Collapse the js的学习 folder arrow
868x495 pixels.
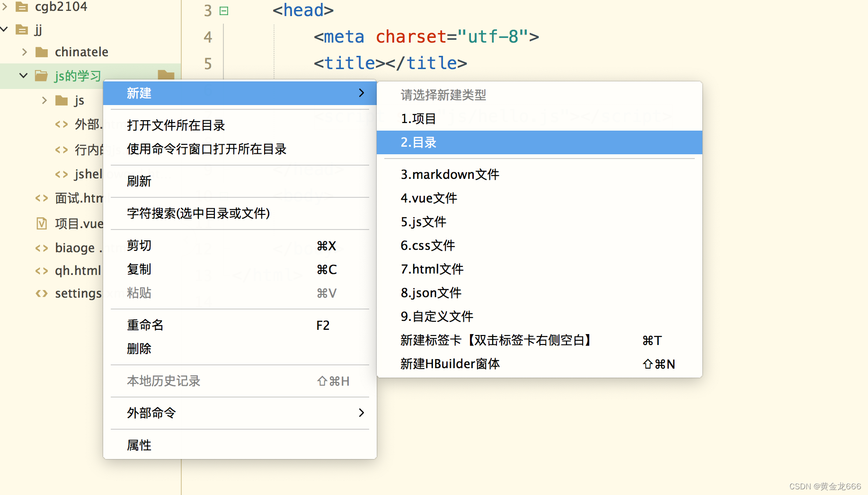[23, 75]
